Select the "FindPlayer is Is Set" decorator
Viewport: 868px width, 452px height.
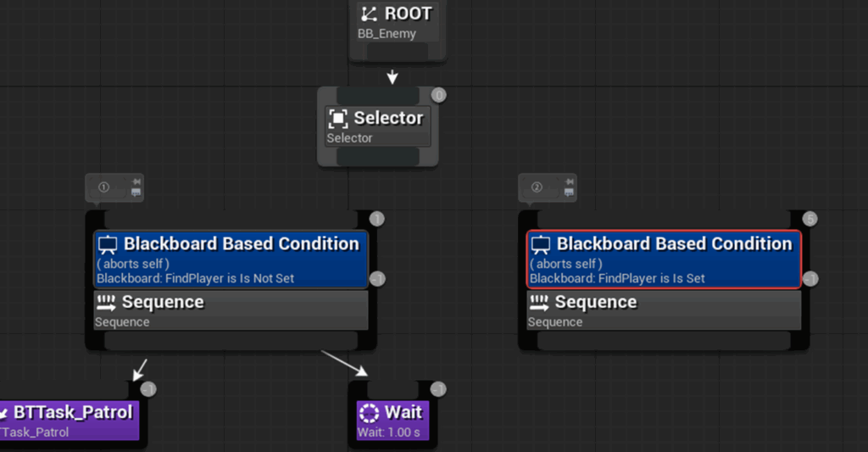pyautogui.click(x=664, y=260)
